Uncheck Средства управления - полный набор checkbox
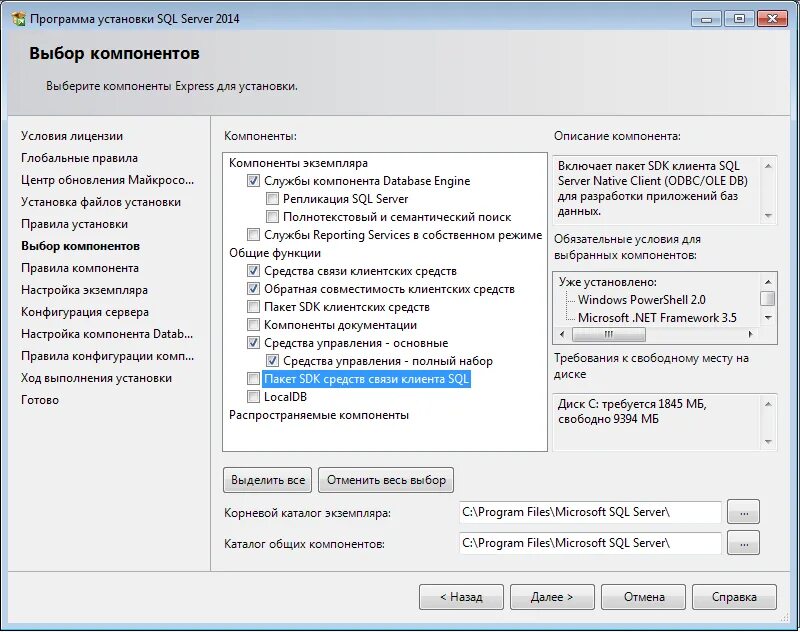 (272, 361)
